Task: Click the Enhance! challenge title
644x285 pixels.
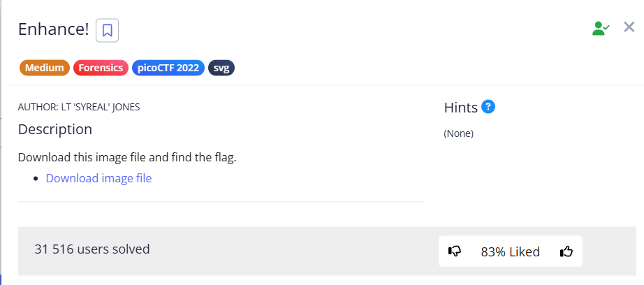Action: 53,30
